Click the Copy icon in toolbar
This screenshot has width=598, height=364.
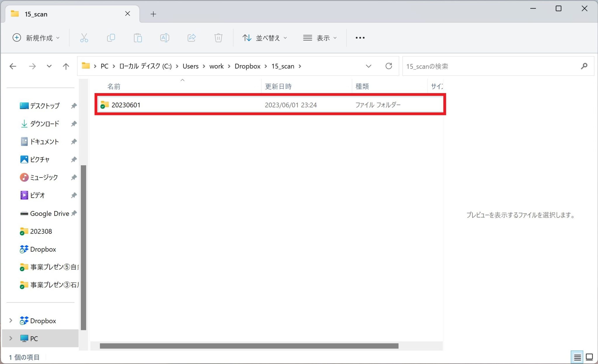point(111,38)
